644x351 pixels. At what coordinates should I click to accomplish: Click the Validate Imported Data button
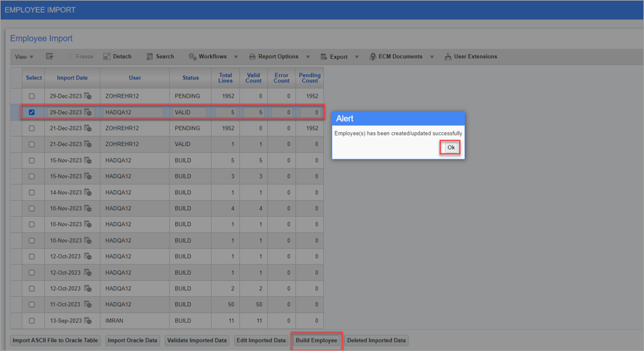click(x=197, y=340)
